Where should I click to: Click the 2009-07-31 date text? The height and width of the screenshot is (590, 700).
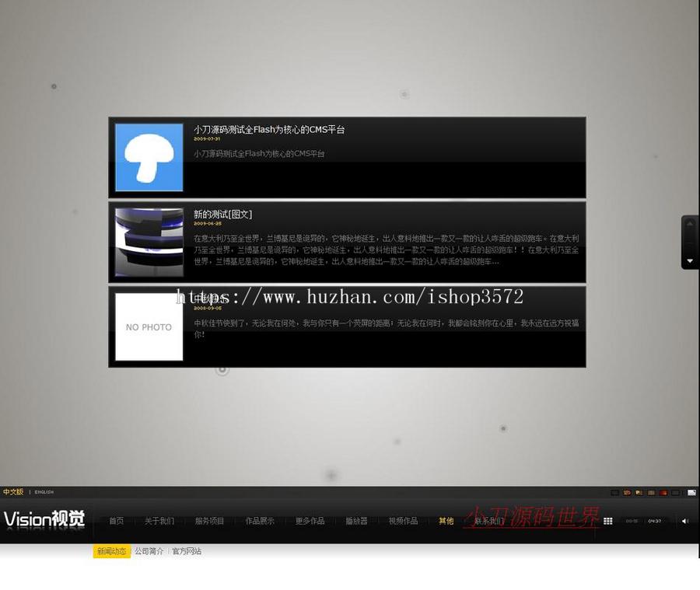tap(207, 139)
